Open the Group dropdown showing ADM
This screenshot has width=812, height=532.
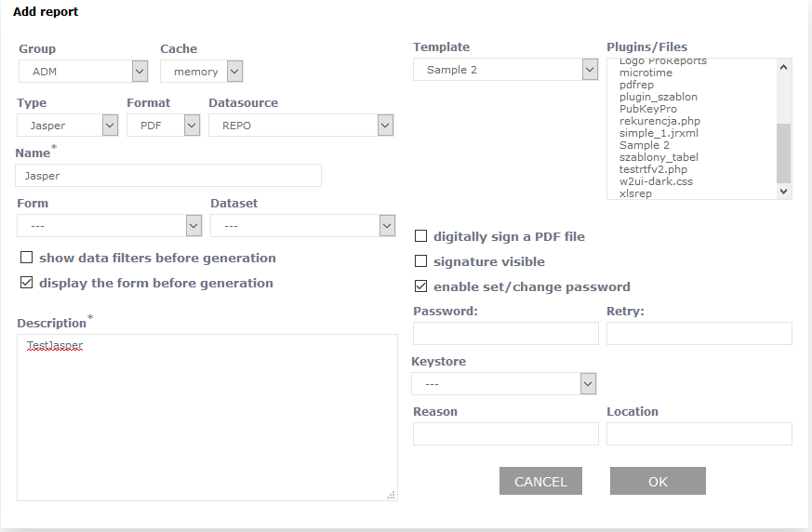tap(84, 72)
